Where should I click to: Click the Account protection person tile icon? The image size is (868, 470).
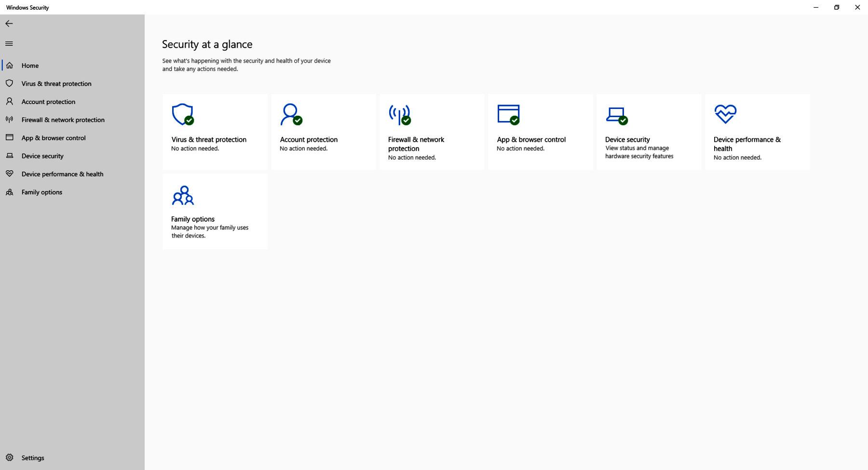(x=291, y=115)
